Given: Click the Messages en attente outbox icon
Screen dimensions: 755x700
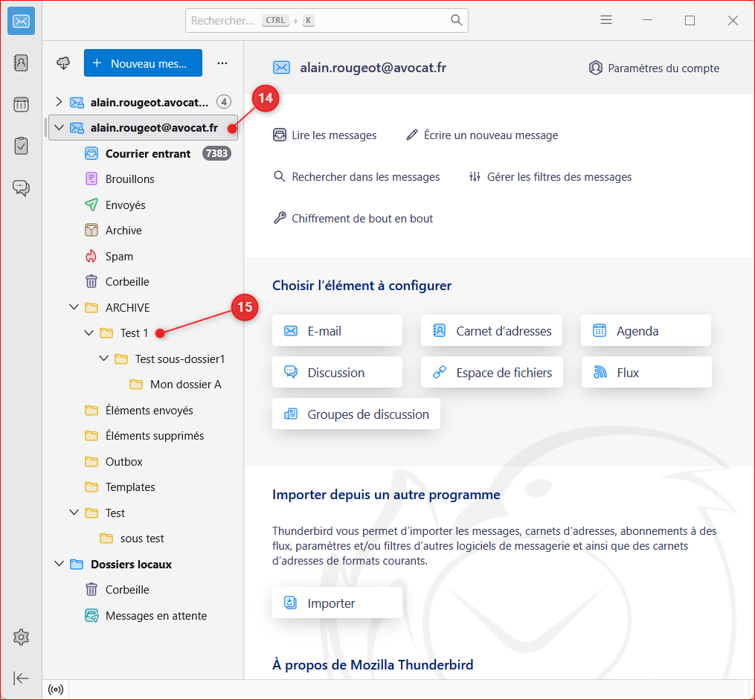Looking at the screenshot, I should pos(91,616).
